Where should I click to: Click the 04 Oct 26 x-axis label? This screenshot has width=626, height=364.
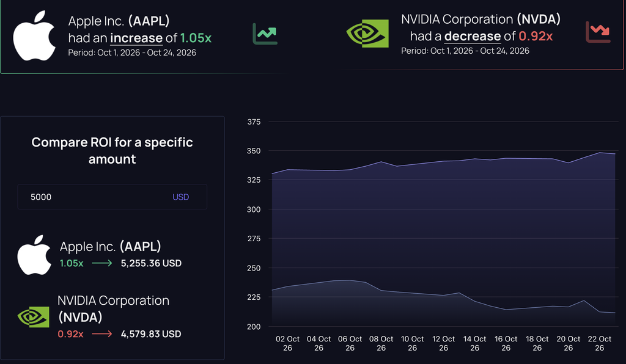[319, 343]
